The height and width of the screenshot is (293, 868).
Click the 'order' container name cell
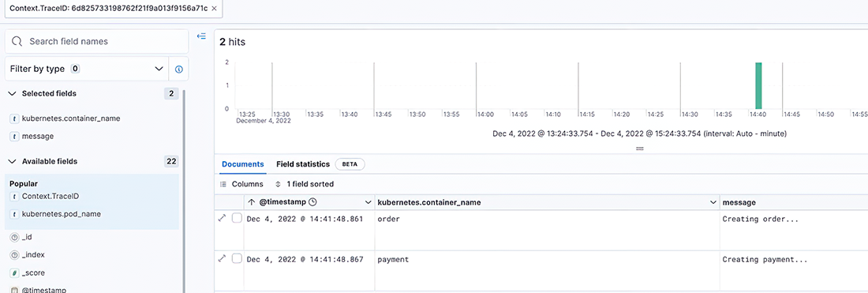coord(388,219)
